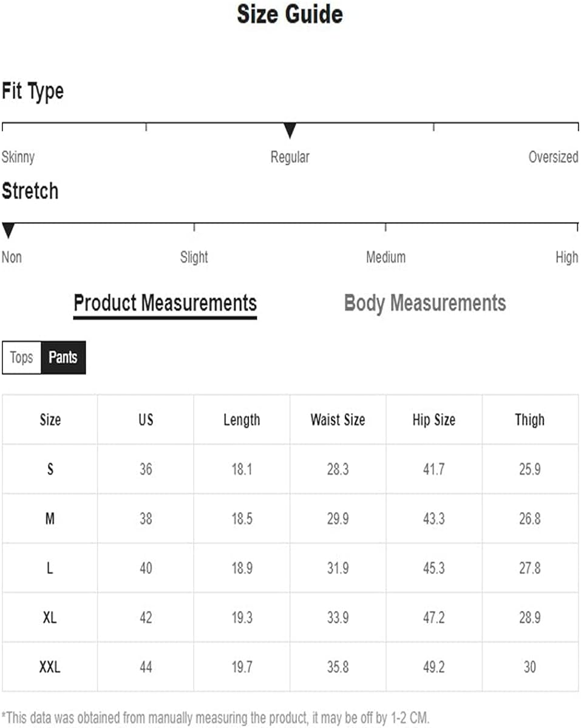Click the Thigh column header

click(x=529, y=420)
